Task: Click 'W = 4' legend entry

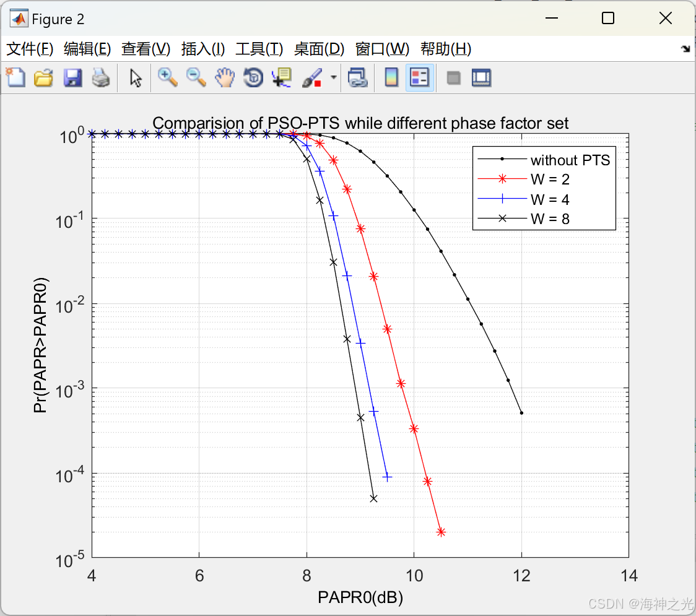Action: [x=550, y=199]
